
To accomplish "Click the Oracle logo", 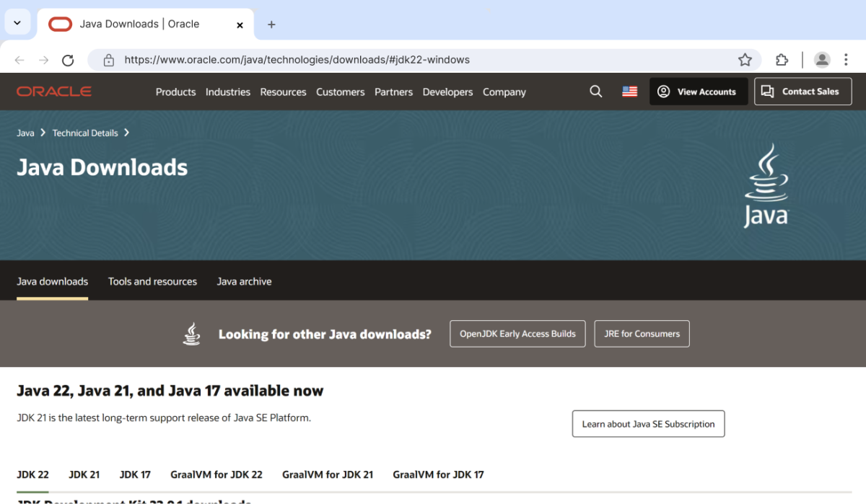I will [53, 91].
